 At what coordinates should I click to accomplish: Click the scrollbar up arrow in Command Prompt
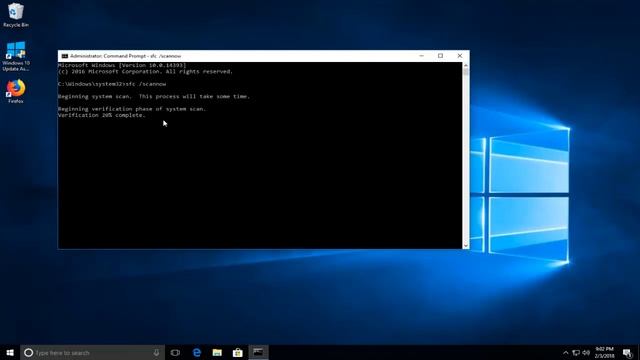(466, 65)
